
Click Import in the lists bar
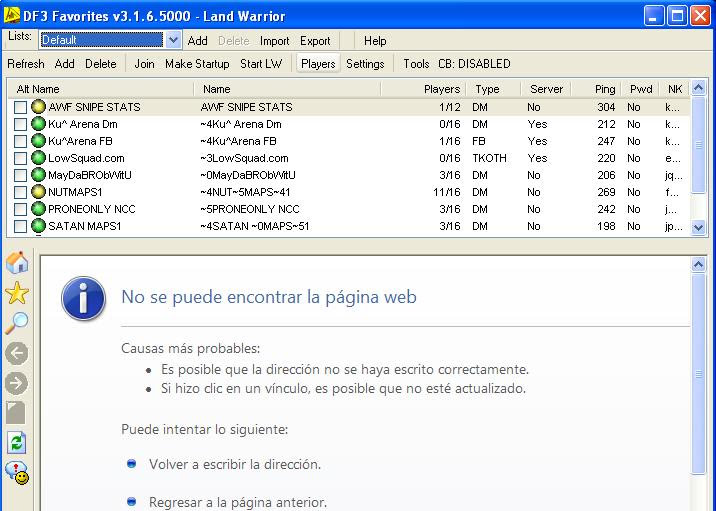274,41
